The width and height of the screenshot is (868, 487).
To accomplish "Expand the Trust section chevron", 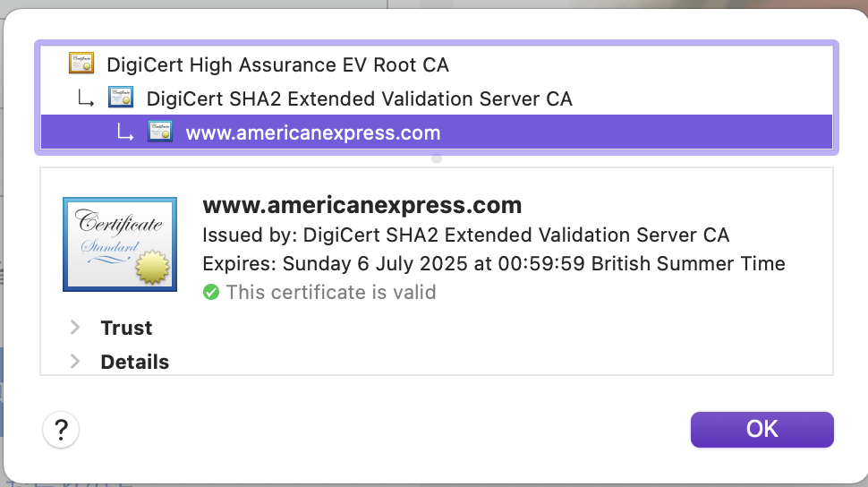I will [75, 328].
